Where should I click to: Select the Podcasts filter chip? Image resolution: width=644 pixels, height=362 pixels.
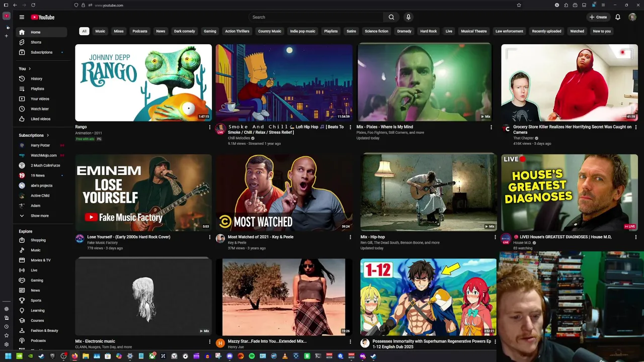coord(140,31)
